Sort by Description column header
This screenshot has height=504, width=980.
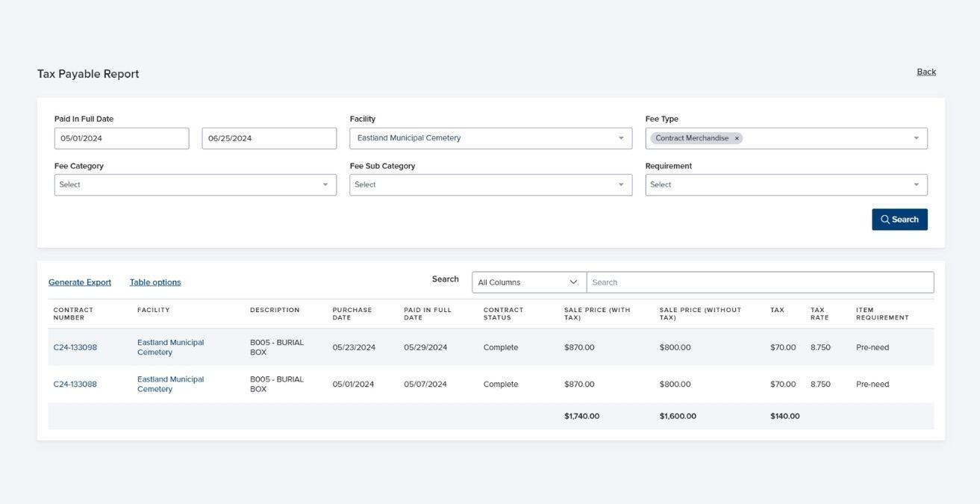[275, 310]
